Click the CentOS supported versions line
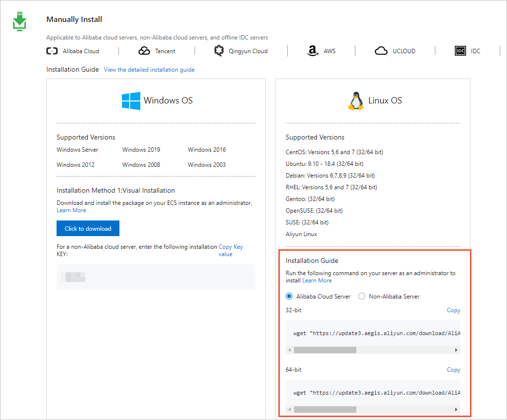Viewport: 507px width, 420px height. tap(334, 152)
